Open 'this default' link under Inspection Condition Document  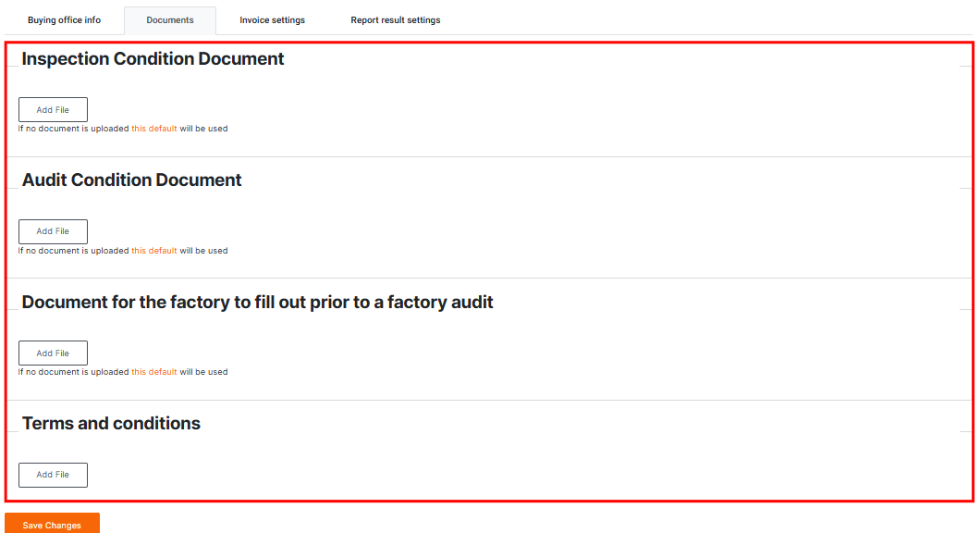coord(153,129)
